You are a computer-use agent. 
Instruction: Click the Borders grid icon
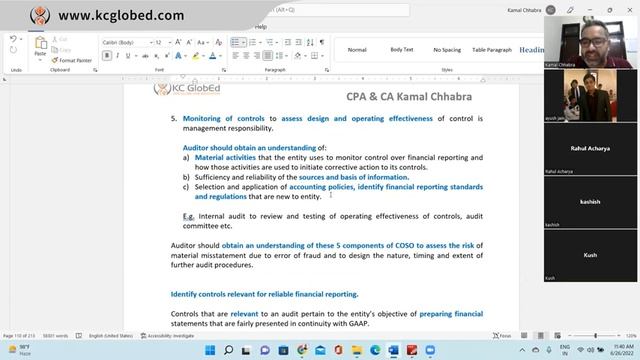[x=315, y=56]
